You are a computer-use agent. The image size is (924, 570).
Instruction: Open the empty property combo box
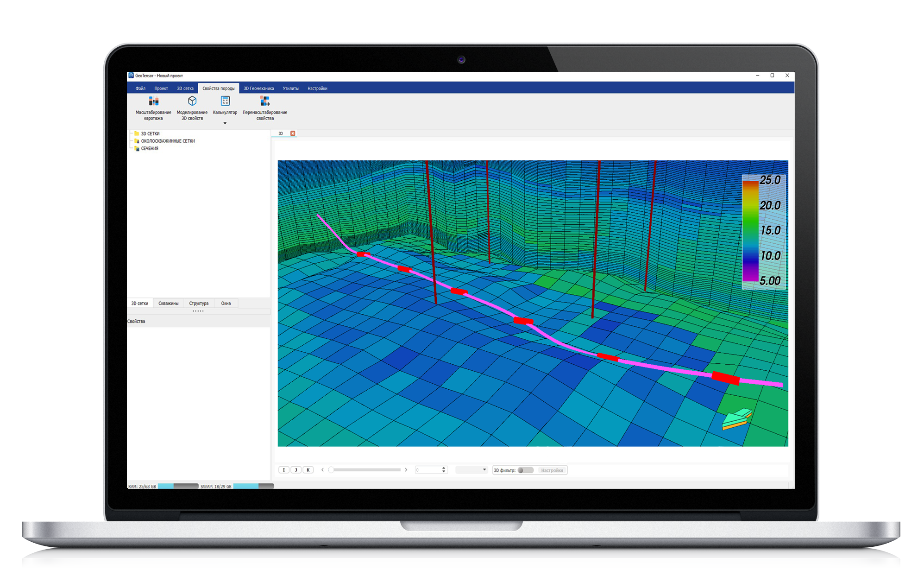tap(471, 470)
